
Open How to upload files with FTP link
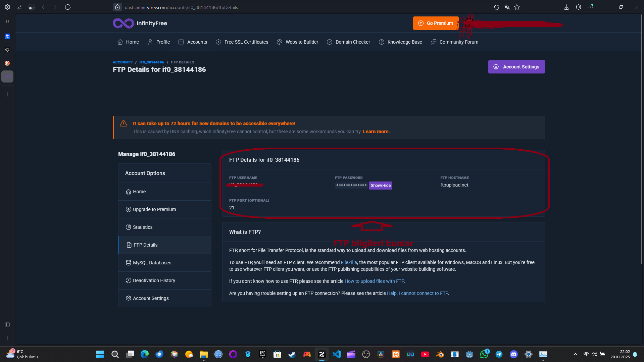point(374,281)
